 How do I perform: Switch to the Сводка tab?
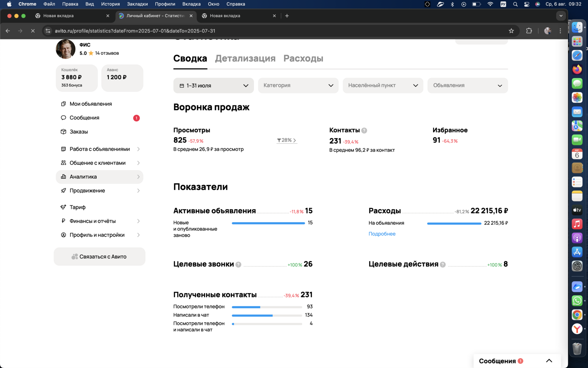190,59
